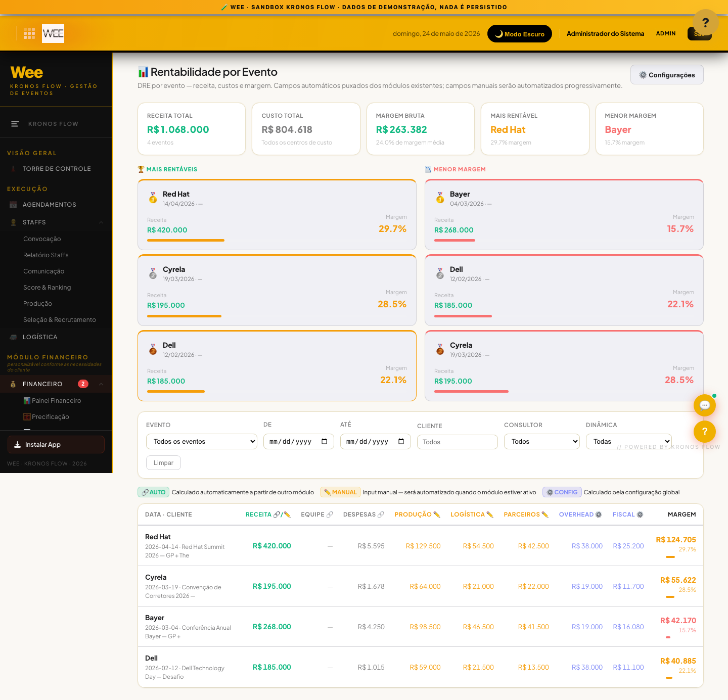Click the gear icon beside the FISCAL header
Image resolution: width=728 pixels, height=700 pixels.
point(640,515)
